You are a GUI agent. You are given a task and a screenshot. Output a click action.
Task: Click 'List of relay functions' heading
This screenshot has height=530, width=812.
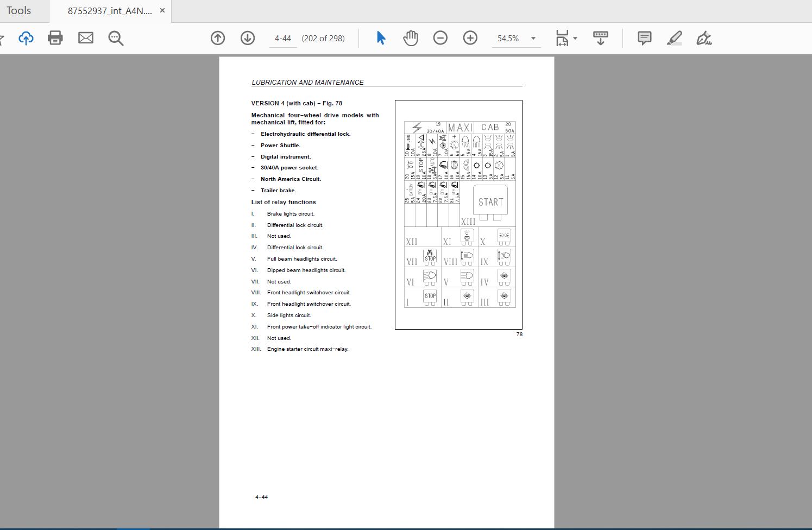(284, 202)
